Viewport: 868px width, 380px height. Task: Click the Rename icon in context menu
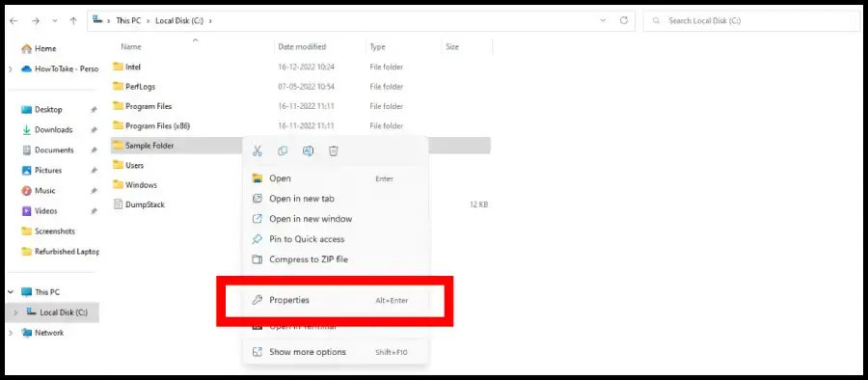point(309,150)
